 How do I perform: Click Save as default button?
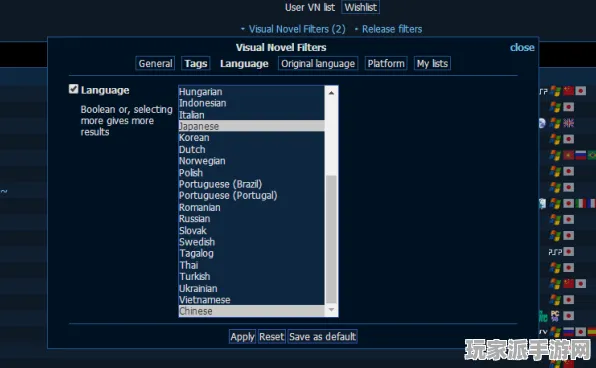[x=322, y=336]
